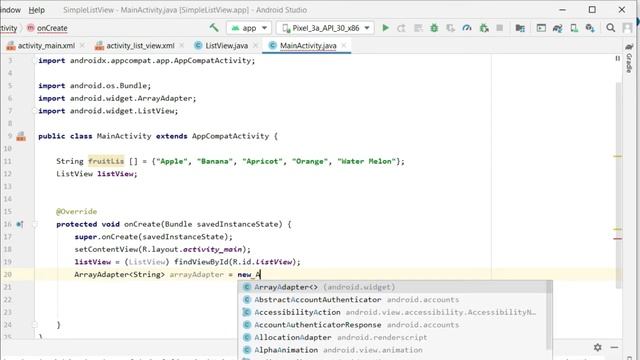Run the app with green play button

[385, 28]
